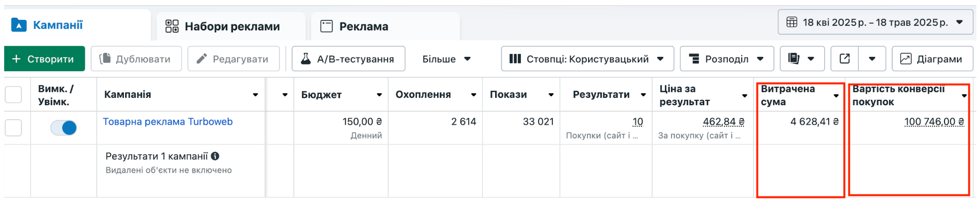
Task: Open the export options arrow dropdown
Action: (x=872, y=59)
